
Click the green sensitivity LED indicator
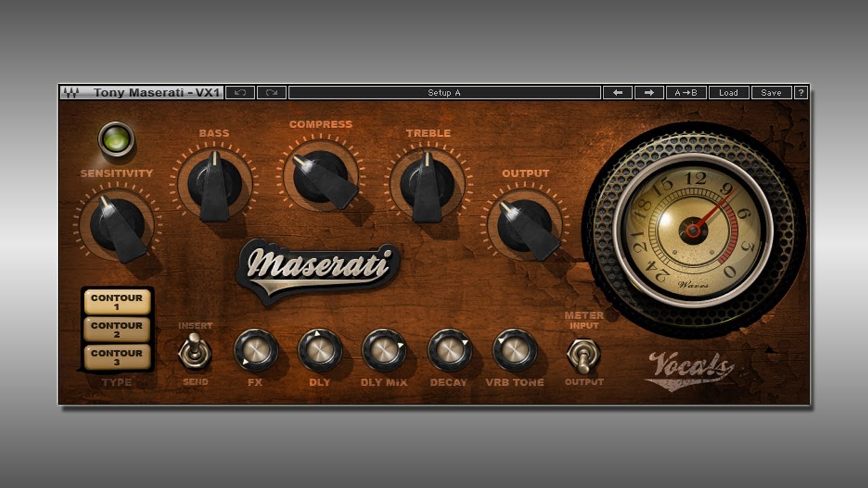116,139
